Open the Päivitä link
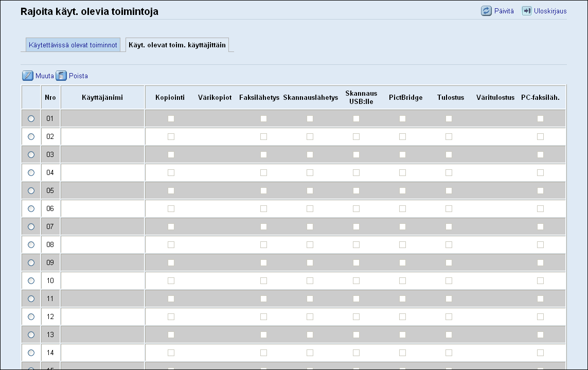Screen dimensions: 588x370 [x=504, y=11]
